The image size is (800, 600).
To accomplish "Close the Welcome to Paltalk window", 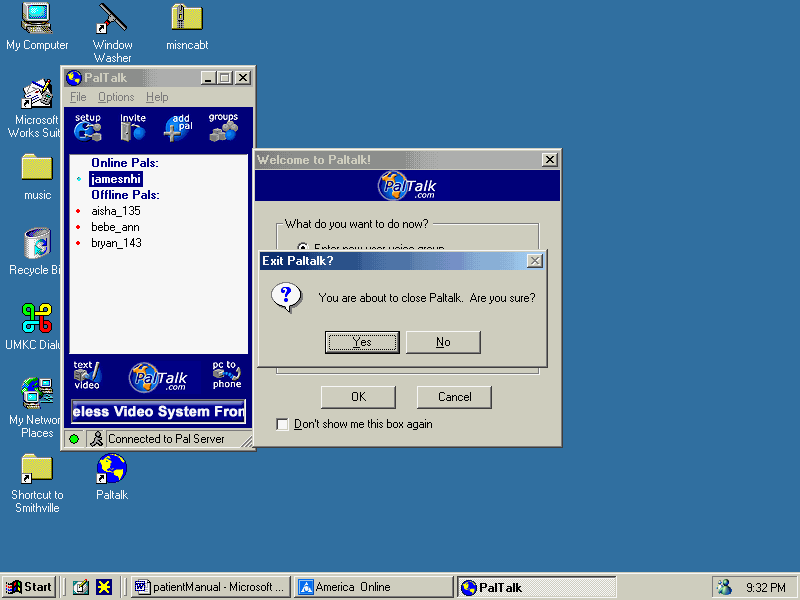I will pyautogui.click(x=549, y=160).
